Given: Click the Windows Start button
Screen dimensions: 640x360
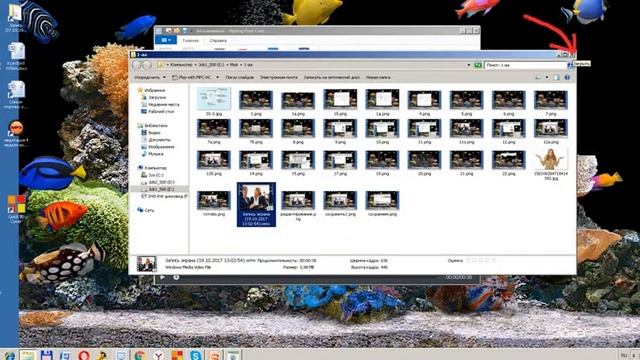Looking at the screenshot, I should point(9,356).
